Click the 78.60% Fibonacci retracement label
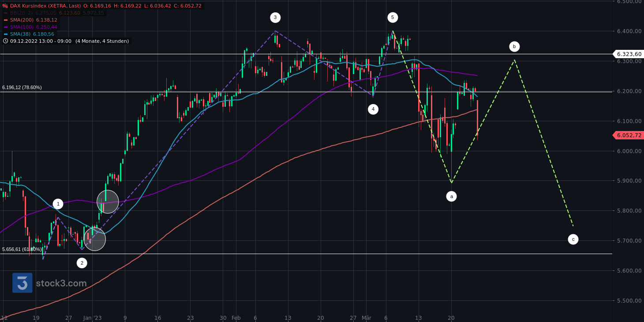This screenshot has height=322, width=644. click(x=21, y=87)
